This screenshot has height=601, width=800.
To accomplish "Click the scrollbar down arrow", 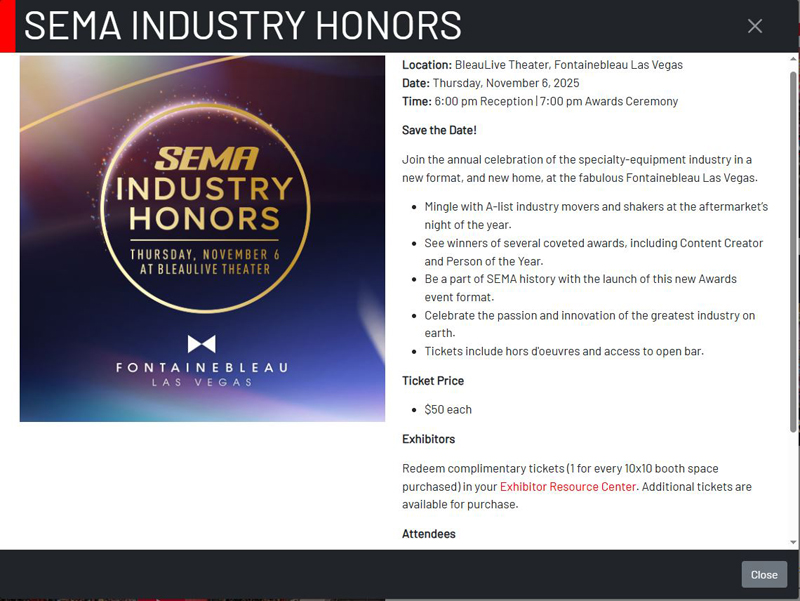I will tap(794, 542).
